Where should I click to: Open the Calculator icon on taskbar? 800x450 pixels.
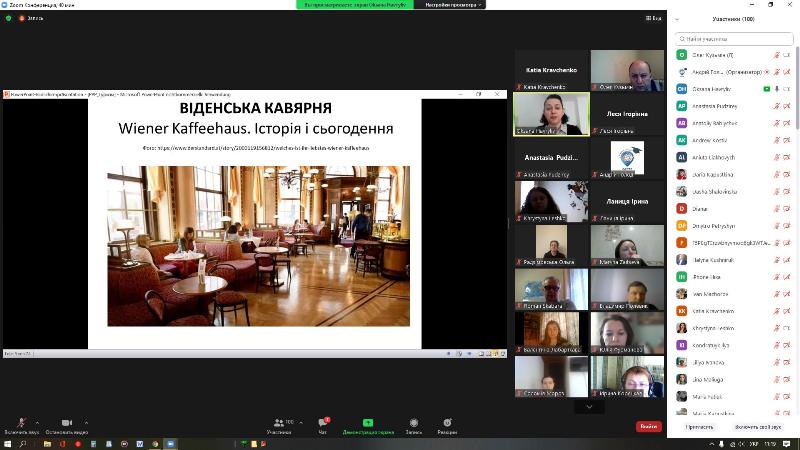pyautogui.click(x=93, y=444)
